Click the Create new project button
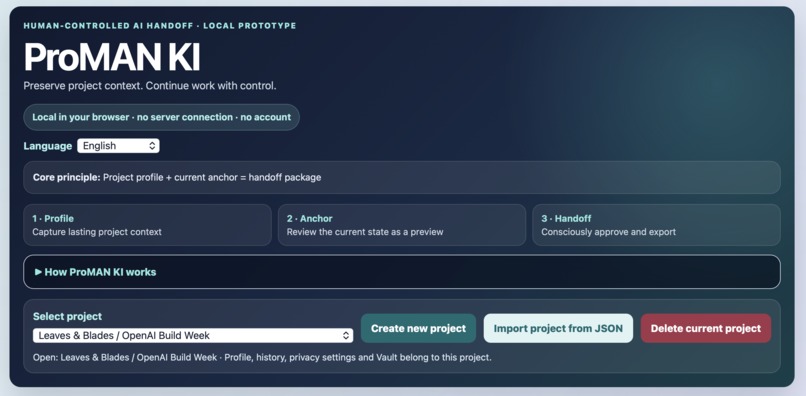 (x=418, y=328)
